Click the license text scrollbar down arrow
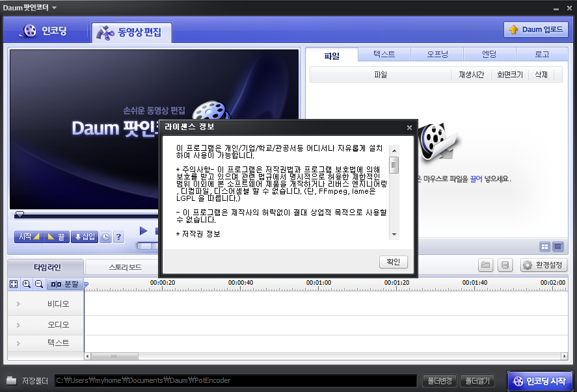The height and width of the screenshot is (392, 577). point(394,235)
